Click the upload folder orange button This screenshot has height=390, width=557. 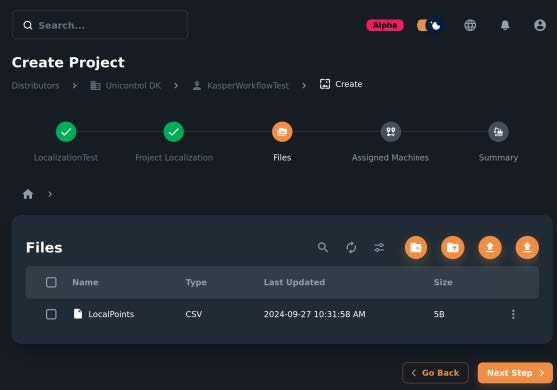point(453,247)
